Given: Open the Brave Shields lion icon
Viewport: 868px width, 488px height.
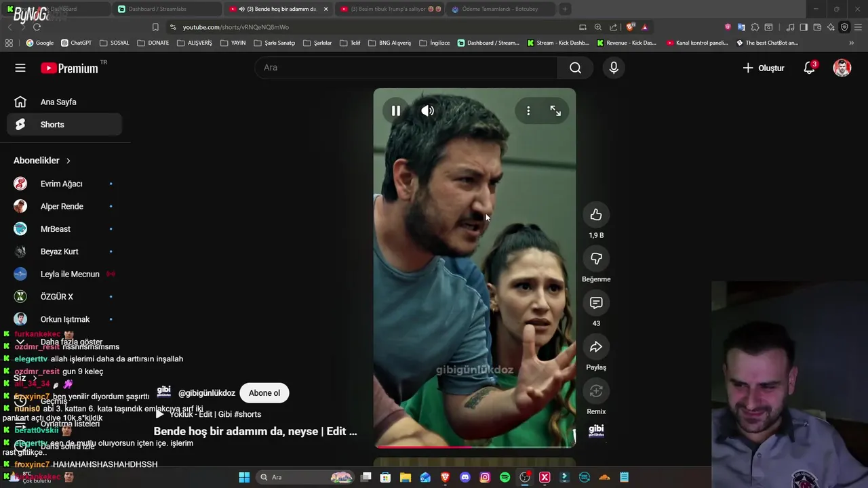Looking at the screenshot, I should click(x=631, y=27).
